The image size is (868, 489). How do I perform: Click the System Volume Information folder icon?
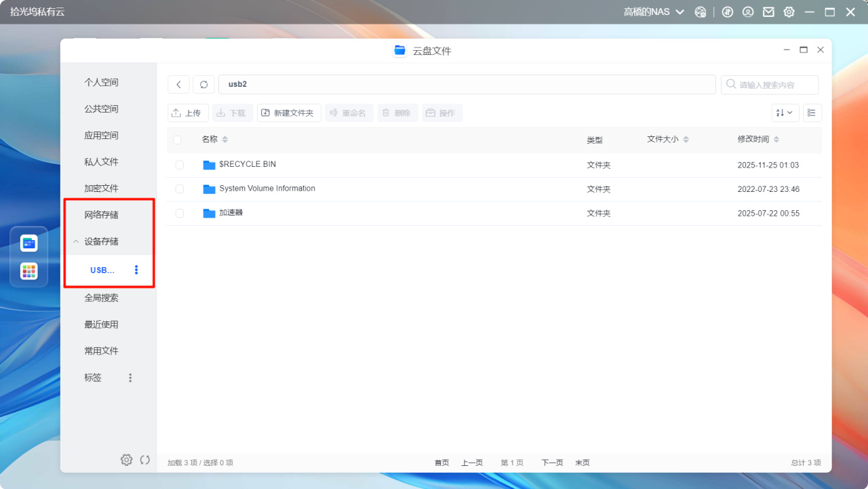point(209,189)
